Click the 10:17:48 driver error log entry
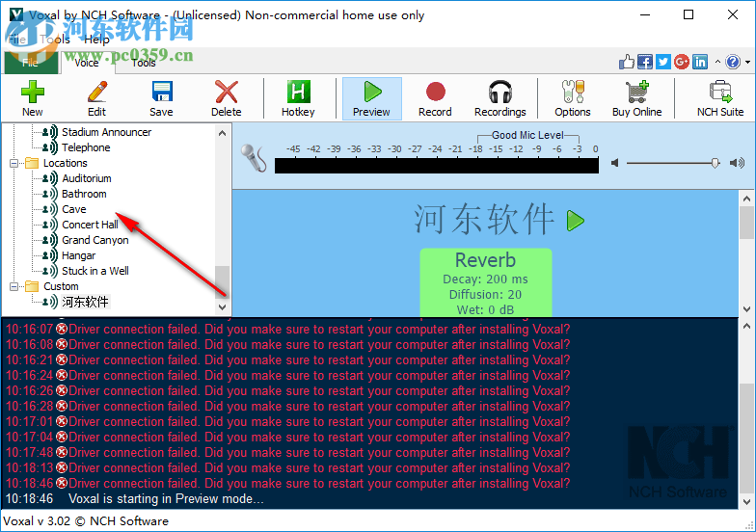This screenshot has height=532, width=756. click(x=287, y=453)
